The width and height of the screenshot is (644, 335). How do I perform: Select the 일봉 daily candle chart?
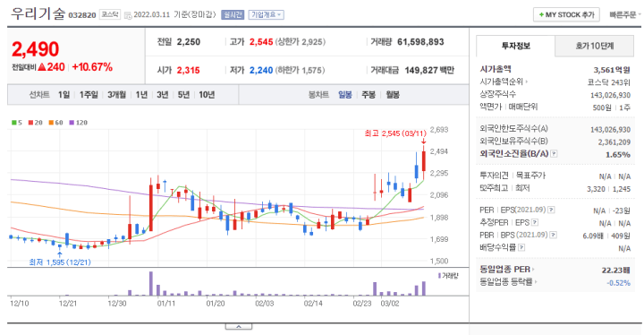tap(345, 95)
